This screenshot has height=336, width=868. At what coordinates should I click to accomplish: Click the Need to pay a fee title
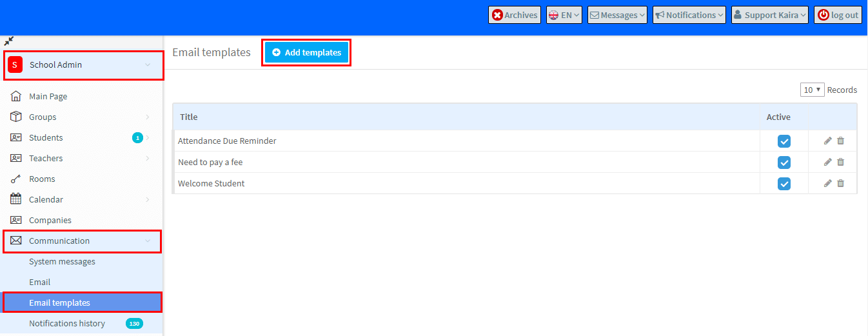click(x=210, y=162)
